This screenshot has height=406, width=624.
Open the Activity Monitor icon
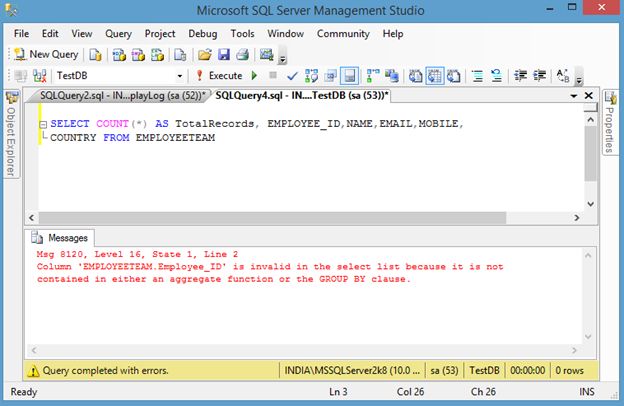[x=266, y=55]
